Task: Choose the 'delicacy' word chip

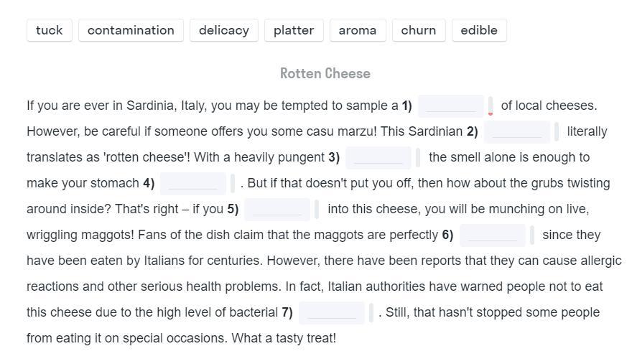Action: point(223,30)
